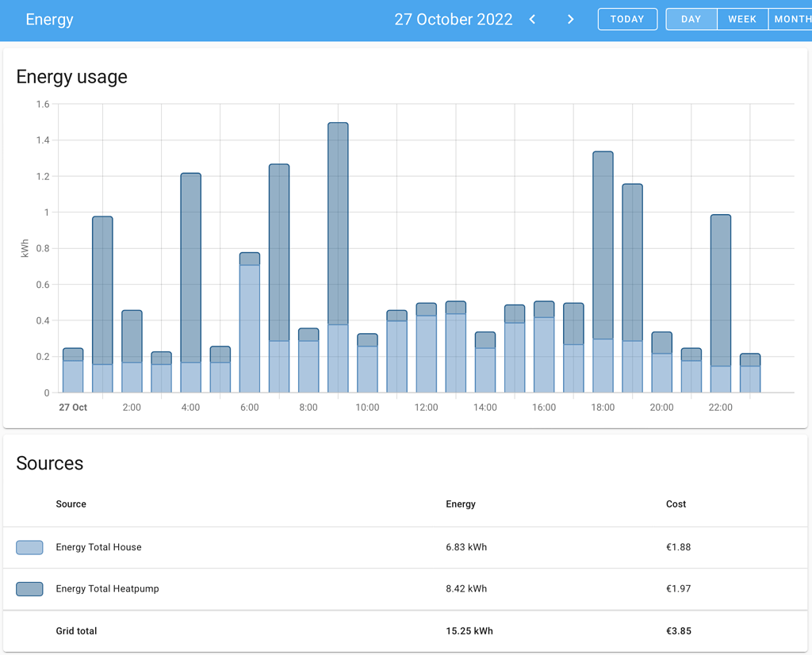The height and width of the screenshot is (655, 812).
Task: Click the €3.85 grid total cost
Action: 679,631
